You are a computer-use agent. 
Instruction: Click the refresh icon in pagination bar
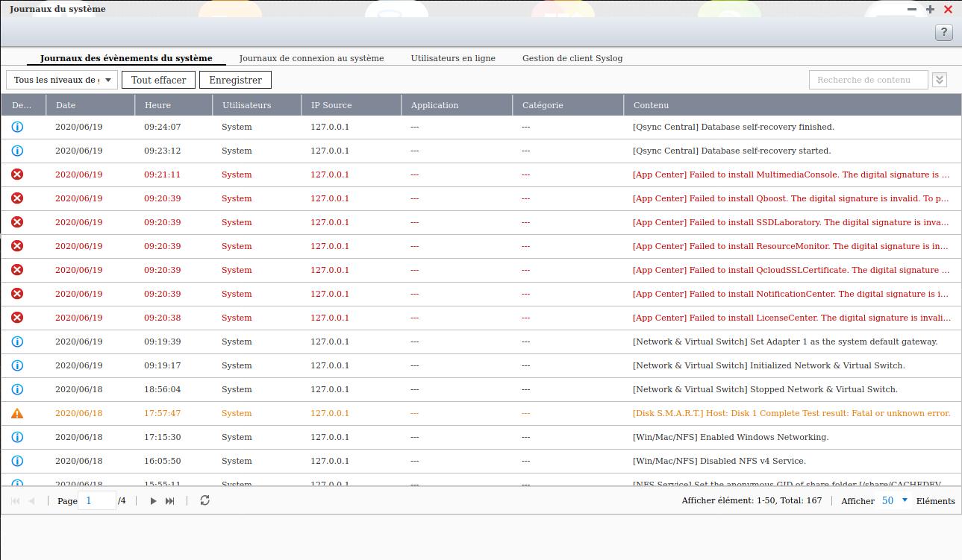pos(204,500)
